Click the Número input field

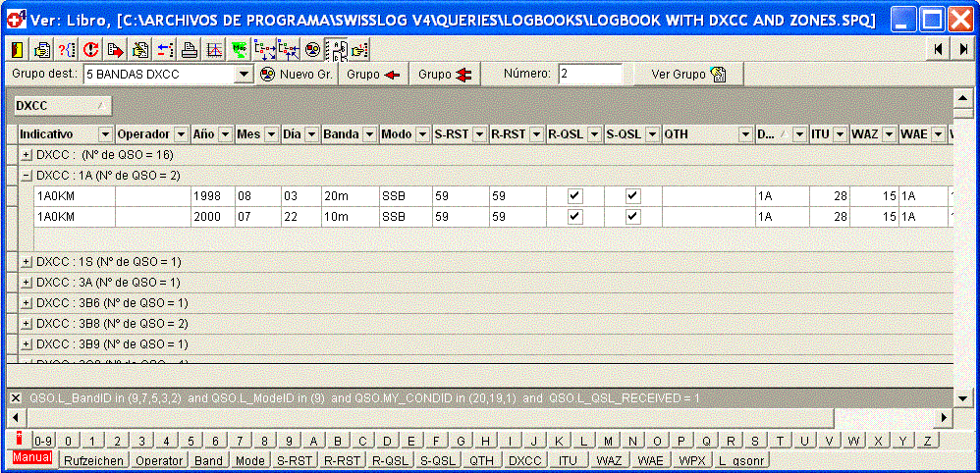coord(589,75)
